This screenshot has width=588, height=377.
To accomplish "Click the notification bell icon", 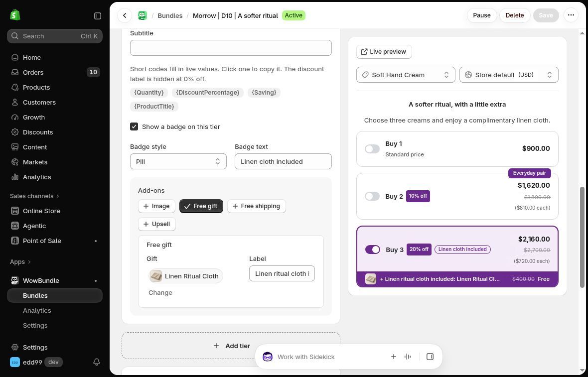I will 96,362.
